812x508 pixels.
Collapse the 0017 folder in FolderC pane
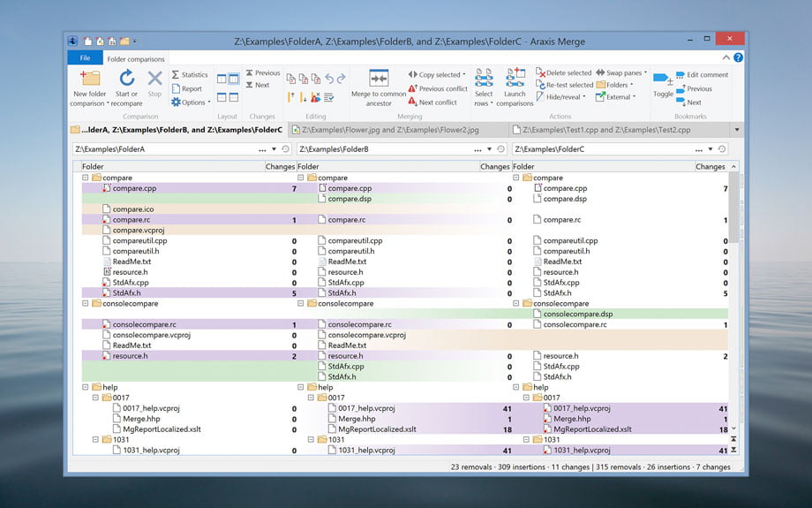point(527,398)
